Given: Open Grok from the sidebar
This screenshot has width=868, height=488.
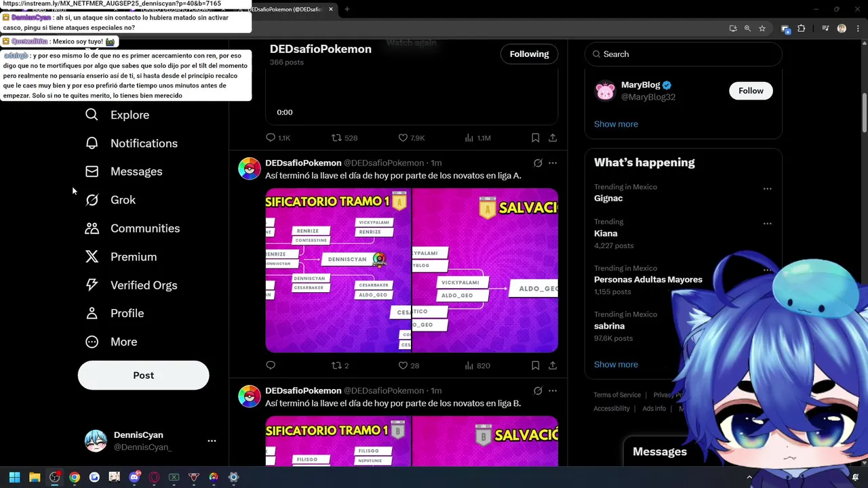Looking at the screenshot, I should point(110,200).
